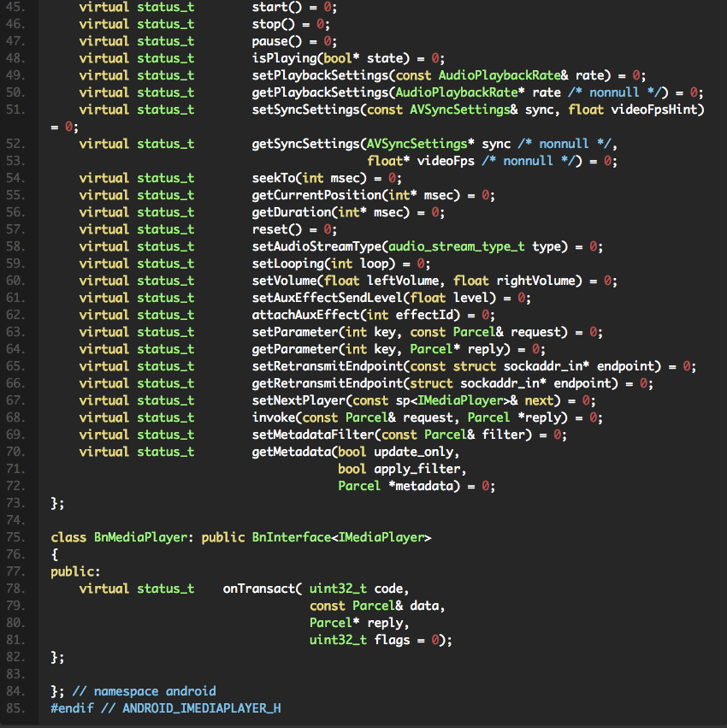Click the AVSyncSettings* type on line 52
This screenshot has width=727, height=728.
421,144
